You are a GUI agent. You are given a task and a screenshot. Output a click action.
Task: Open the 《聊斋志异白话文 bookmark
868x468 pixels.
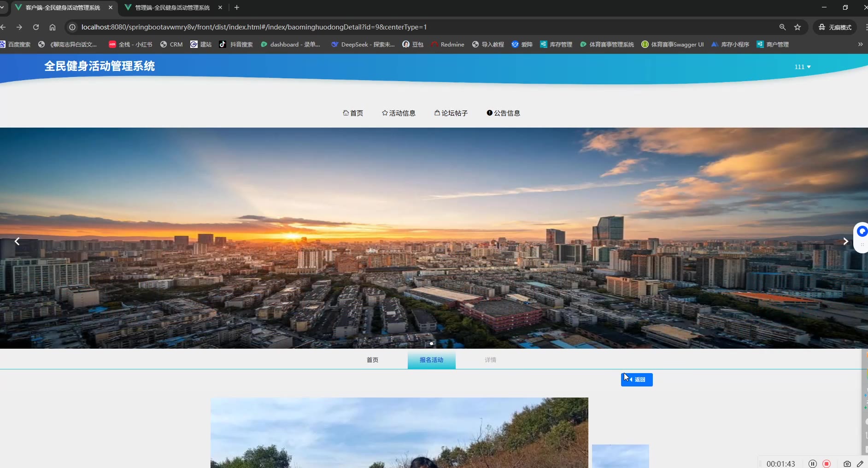(68, 44)
